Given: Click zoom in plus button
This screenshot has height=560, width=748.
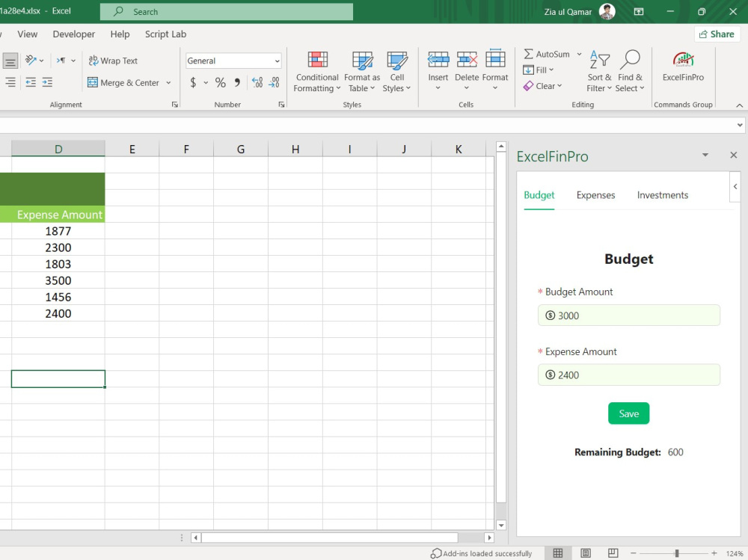Looking at the screenshot, I should (x=714, y=553).
